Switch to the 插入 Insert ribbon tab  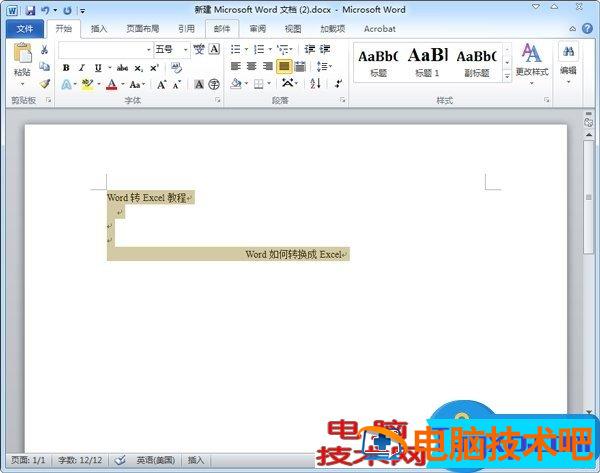tap(99, 29)
